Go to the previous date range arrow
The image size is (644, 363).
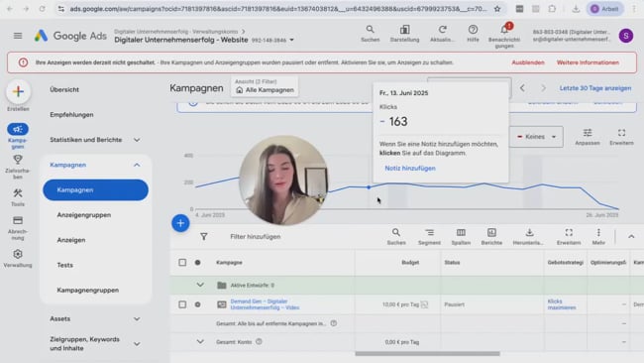(x=522, y=88)
